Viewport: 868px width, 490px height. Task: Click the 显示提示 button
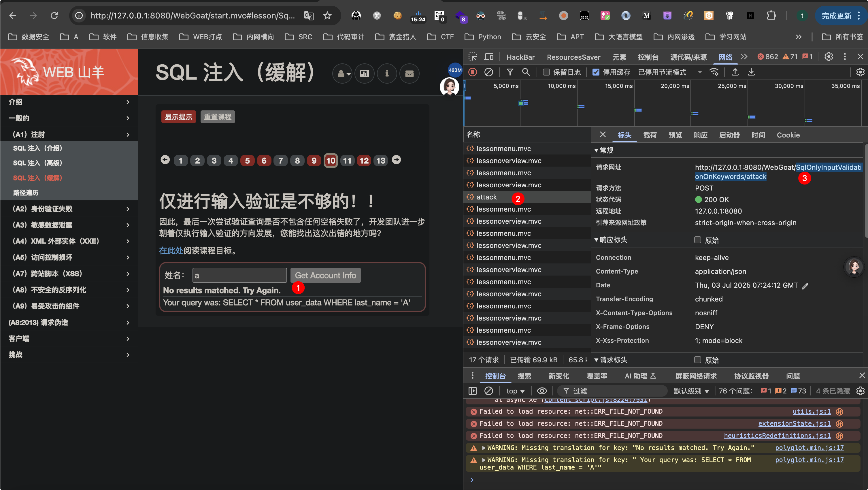(x=178, y=117)
